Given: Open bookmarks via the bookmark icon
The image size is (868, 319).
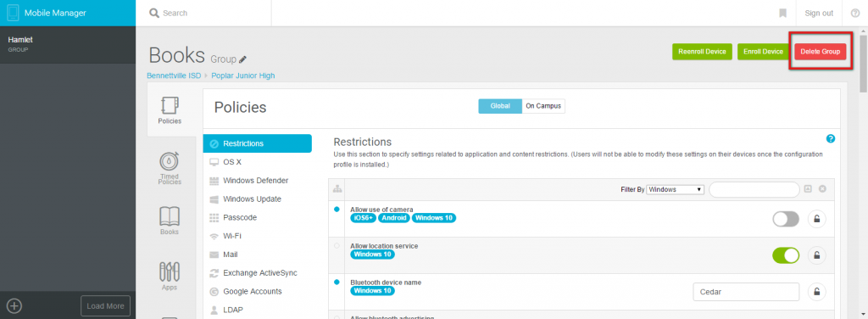Looking at the screenshot, I should tap(782, 13).
